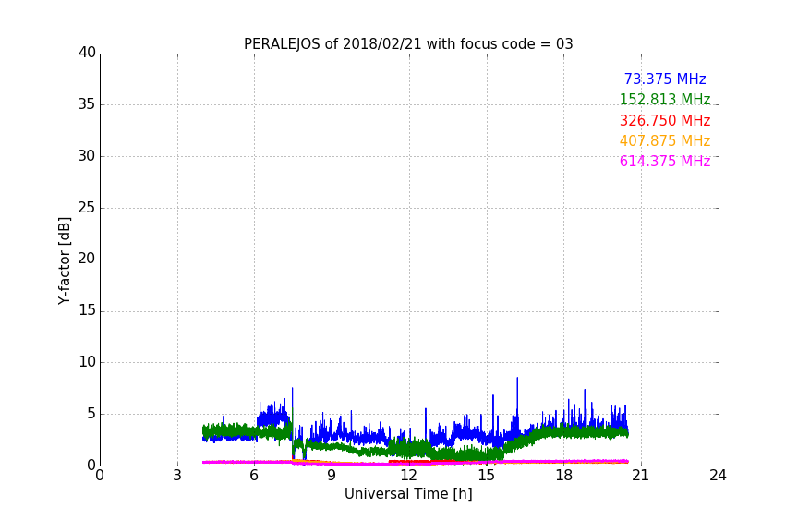Image resolution: width=798 pixels, height=532 pixels.
Task: Click the 614.375 MHz legend entry
Action: 665,161
